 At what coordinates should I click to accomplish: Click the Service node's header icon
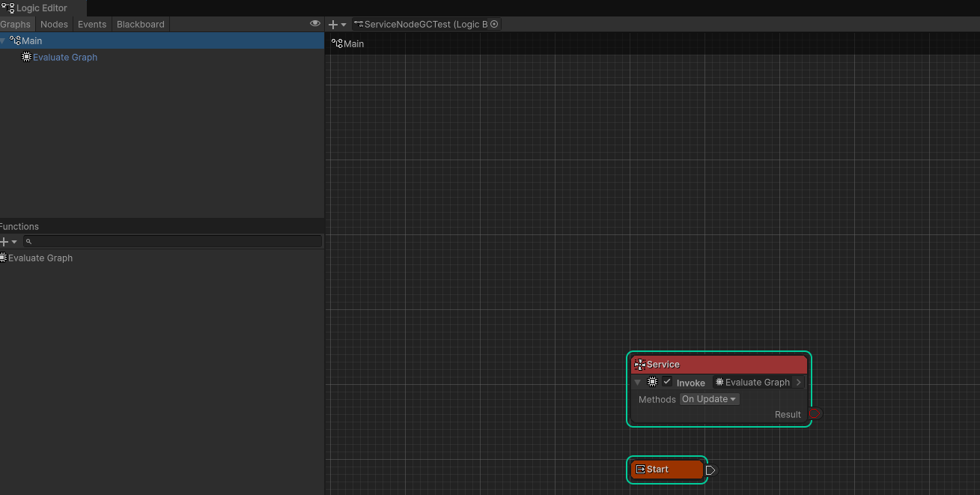point(639,365)
